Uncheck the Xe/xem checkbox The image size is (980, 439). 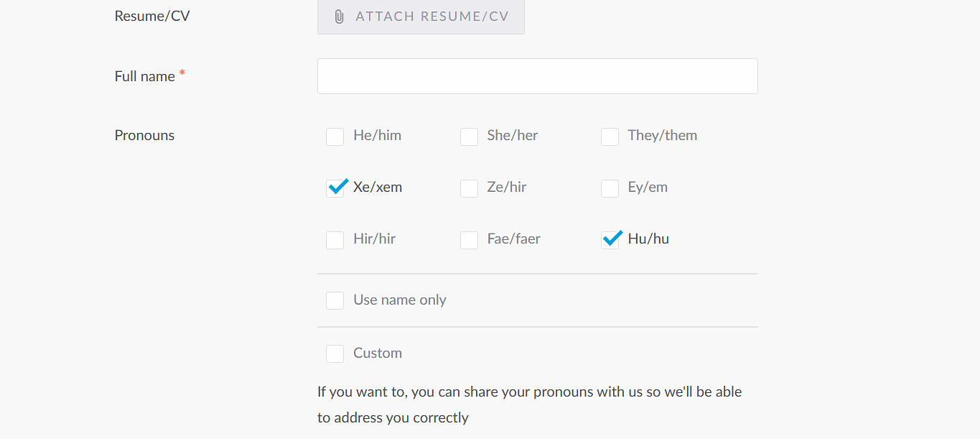click(335, 188)
